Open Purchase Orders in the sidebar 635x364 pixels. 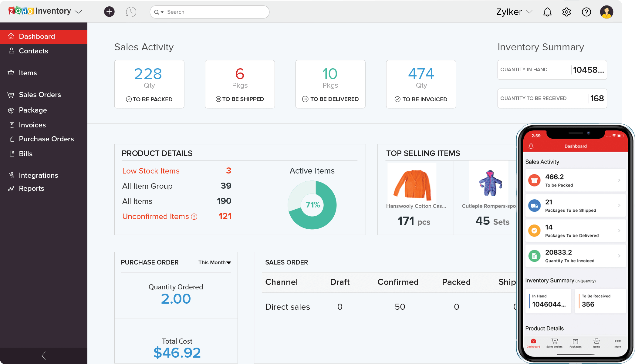coord(46,139)
